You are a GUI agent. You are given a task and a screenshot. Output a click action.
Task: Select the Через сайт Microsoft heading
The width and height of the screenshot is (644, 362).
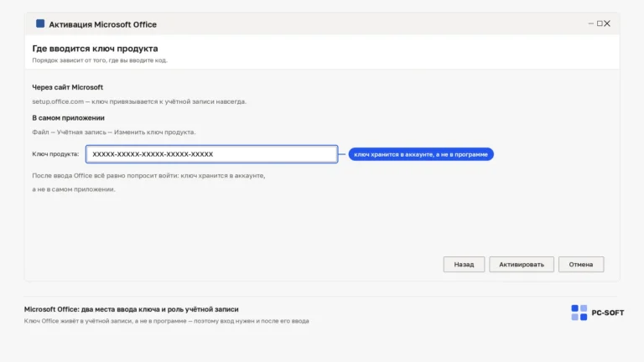pyautogui.click(x=68, y=87)
